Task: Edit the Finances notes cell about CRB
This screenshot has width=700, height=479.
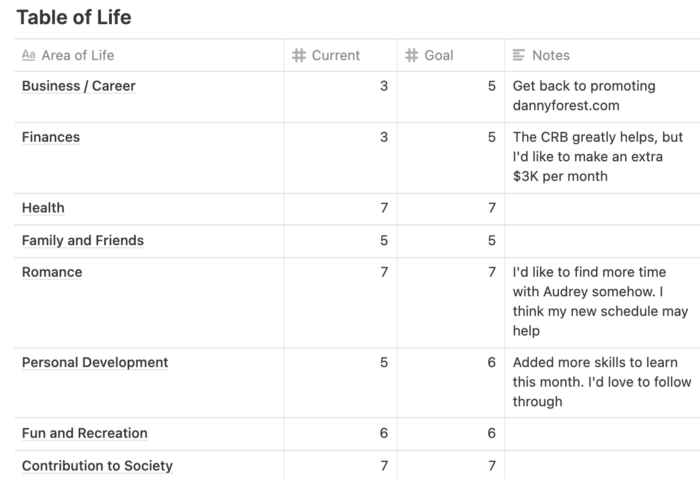Action: pos(602,158)
